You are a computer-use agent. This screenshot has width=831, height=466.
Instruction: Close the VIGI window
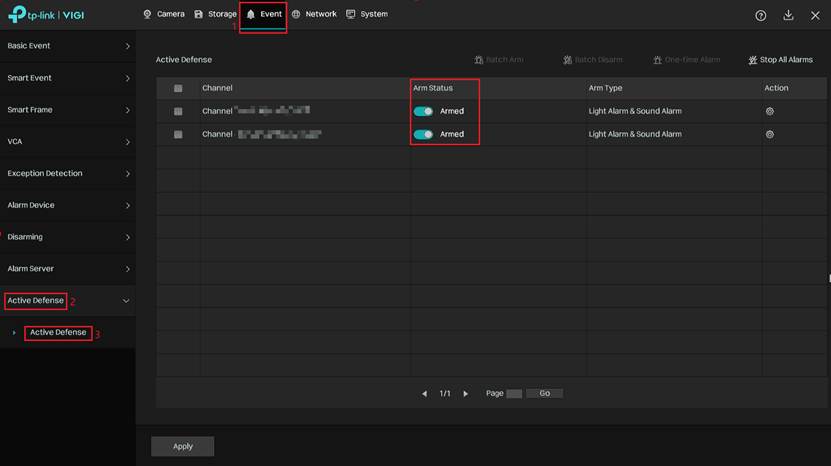[815, 16]
